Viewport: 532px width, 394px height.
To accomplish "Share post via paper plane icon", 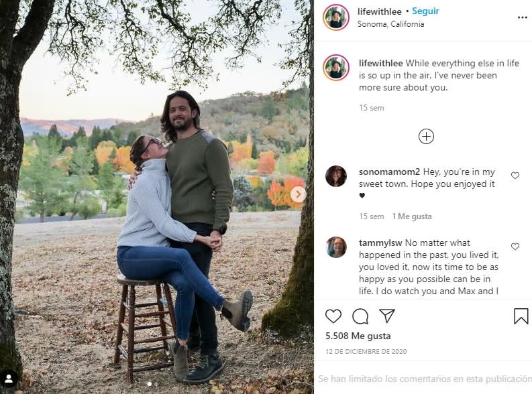I will click(x=387, y=316).
